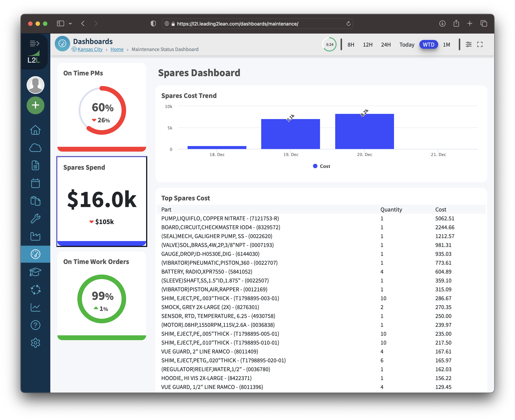Open the calendar icon in sidebar
Screen dimensions: 515x420
pyautogui.click(x=35, y=183)
